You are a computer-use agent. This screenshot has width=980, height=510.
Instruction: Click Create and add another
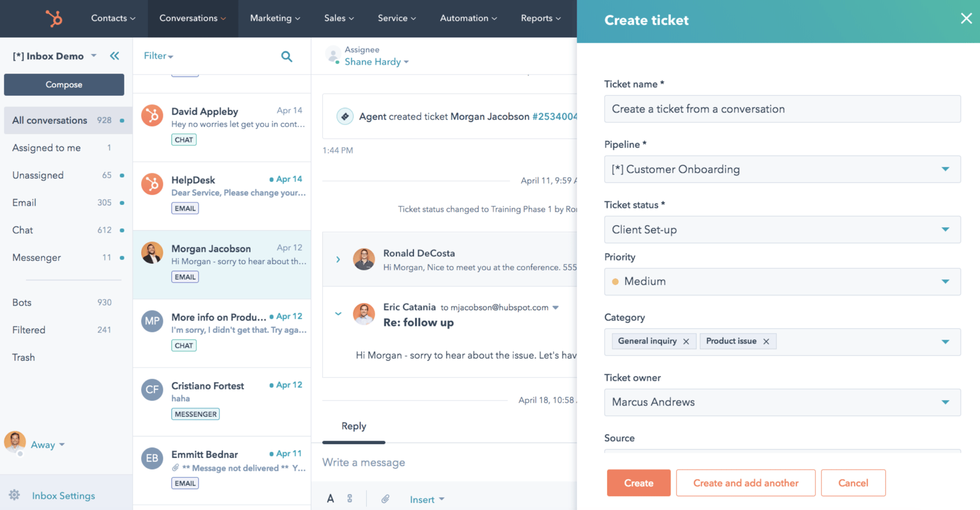point(745,483)
